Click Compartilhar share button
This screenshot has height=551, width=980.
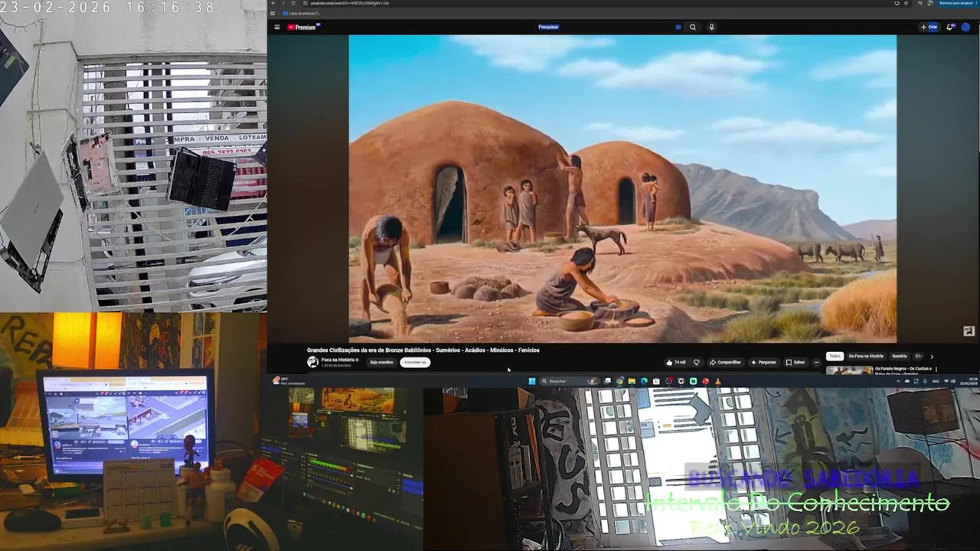coord(725,363)
